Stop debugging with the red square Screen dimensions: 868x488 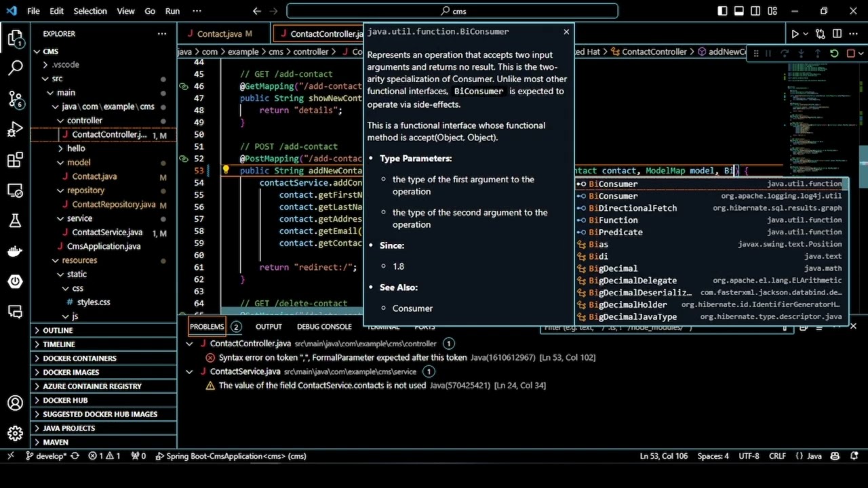[x=850, y=54]
